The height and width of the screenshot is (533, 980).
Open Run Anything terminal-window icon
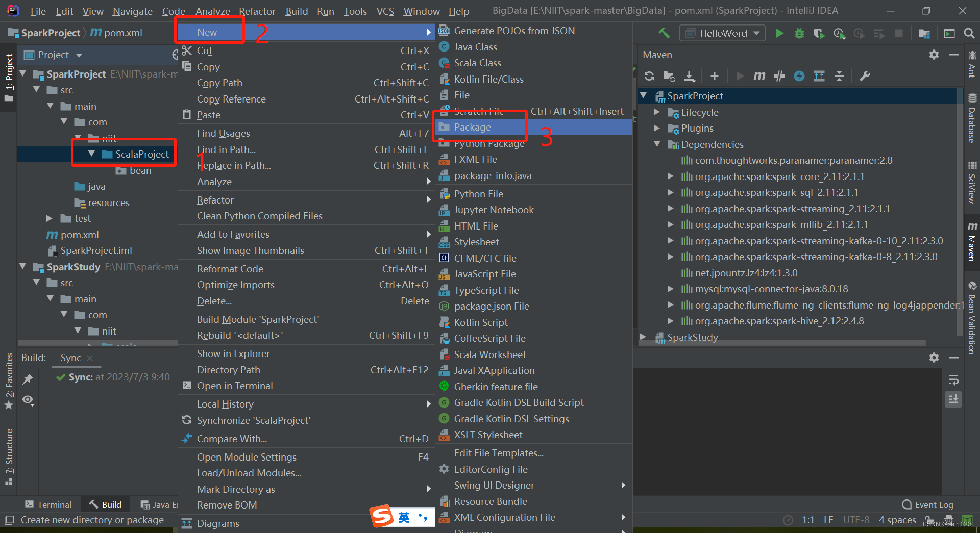[x=949, y=33]
